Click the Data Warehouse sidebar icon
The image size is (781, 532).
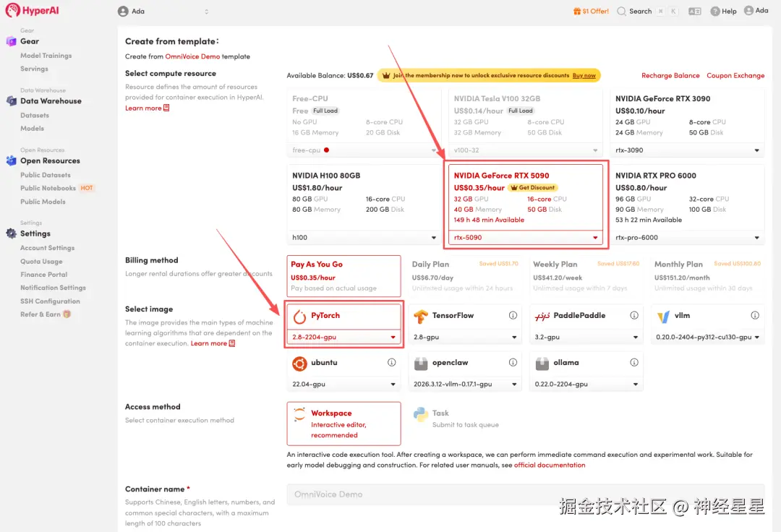coord(11,101)
